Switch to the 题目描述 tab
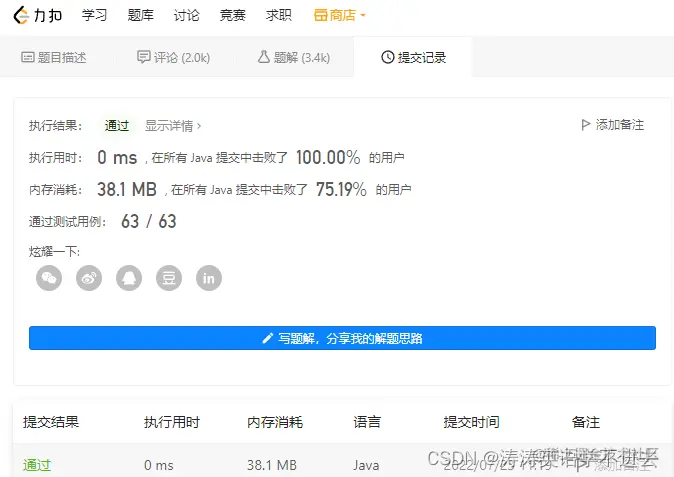This screenshot has width=674, height=477. point(54,57)
